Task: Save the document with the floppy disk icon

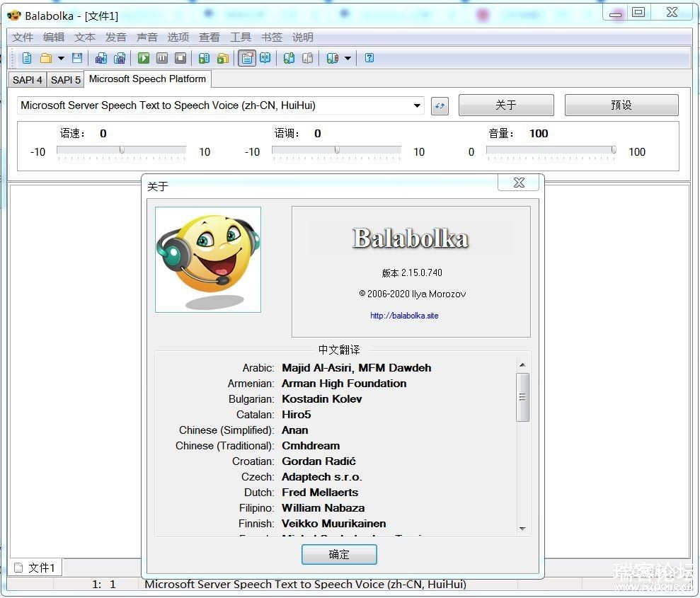Action: point(77,58)
